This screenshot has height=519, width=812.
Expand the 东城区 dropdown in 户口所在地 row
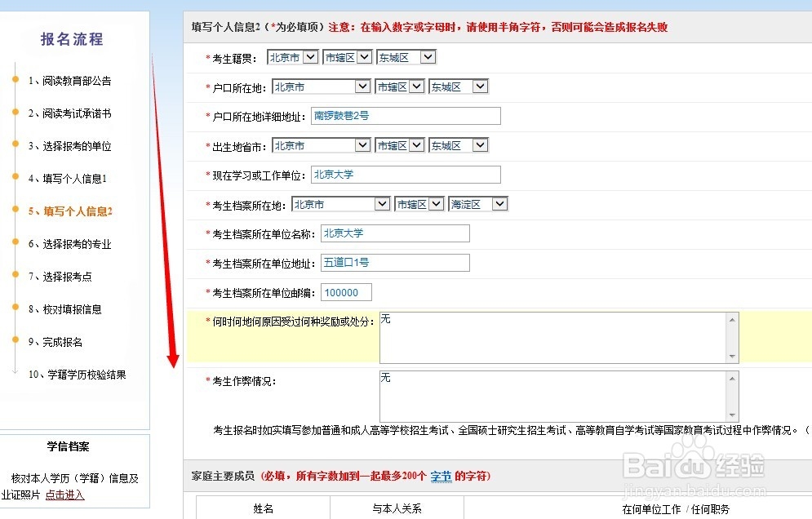(x=458, y=86)
